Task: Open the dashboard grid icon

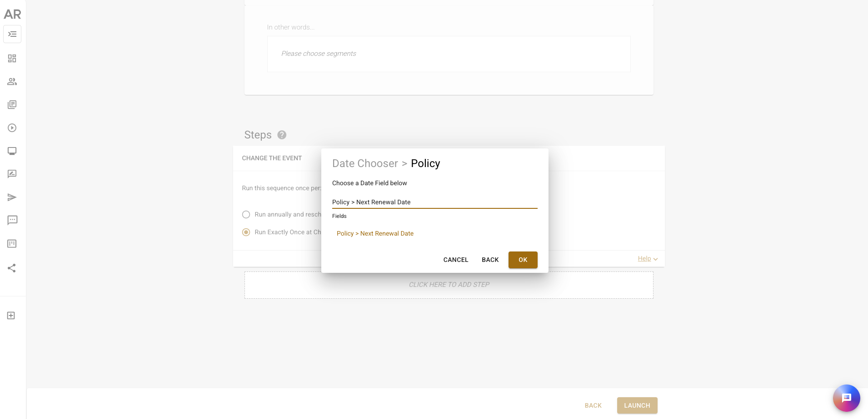Action: coord(12,59)
